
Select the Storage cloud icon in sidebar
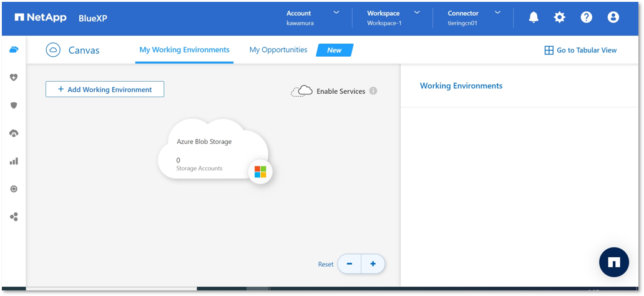pyautogui.click(x=14, y=50)
